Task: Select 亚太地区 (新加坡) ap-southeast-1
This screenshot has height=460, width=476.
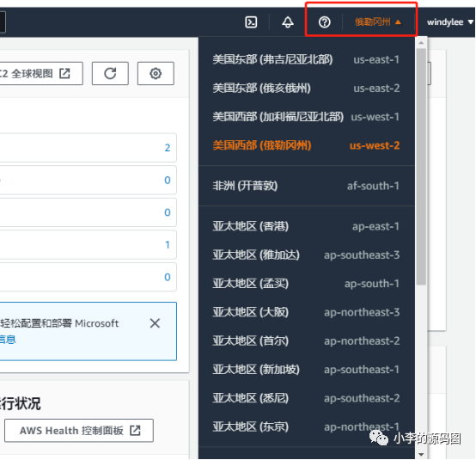Action: (x=306, y=369)
